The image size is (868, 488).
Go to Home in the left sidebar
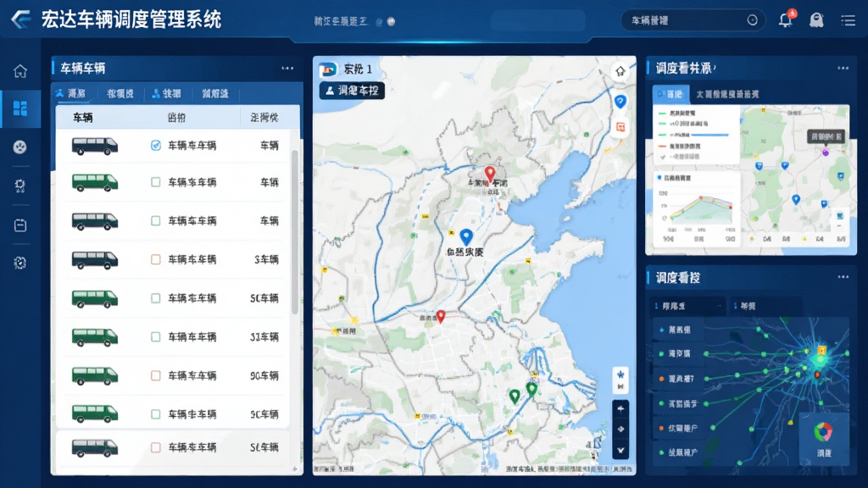coord(20,71)
